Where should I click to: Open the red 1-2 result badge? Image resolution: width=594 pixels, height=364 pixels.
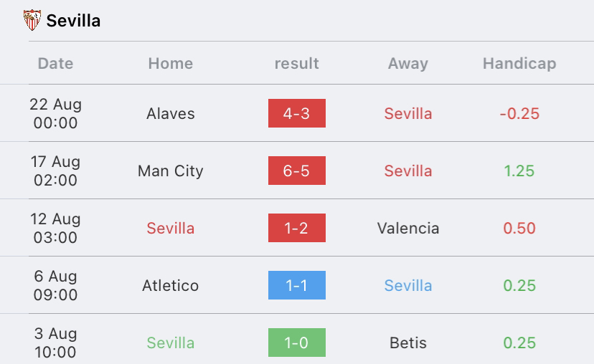pos(296,228)
